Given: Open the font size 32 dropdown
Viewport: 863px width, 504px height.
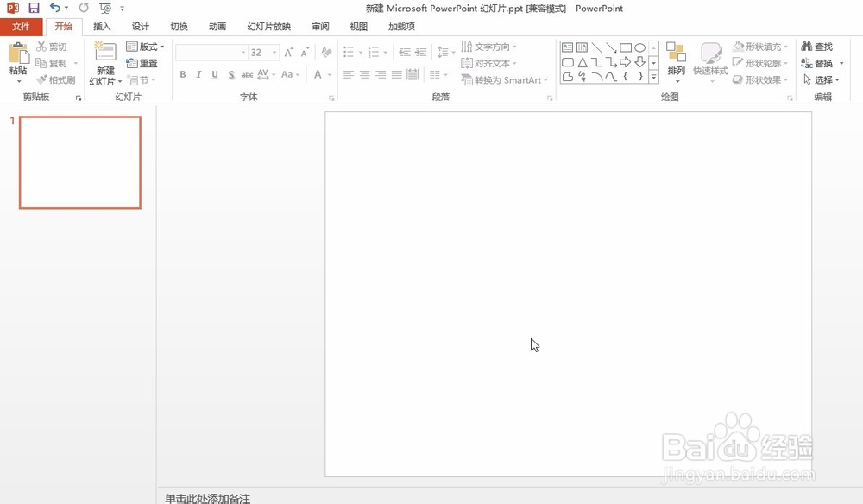Looking at the screenshot, I should click(274, 53).
